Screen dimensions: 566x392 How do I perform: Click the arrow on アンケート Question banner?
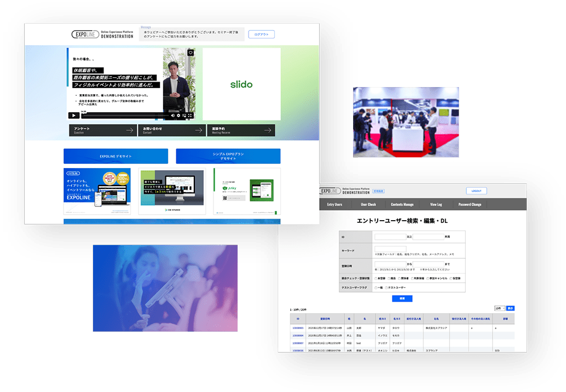[x=129, y=130]
